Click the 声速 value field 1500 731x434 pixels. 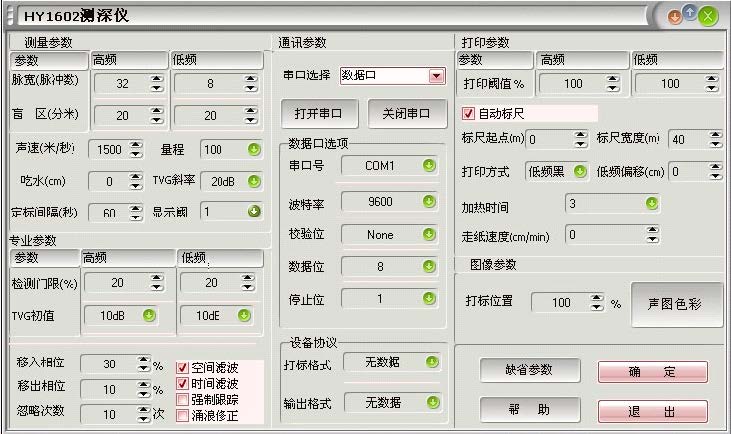109,150
